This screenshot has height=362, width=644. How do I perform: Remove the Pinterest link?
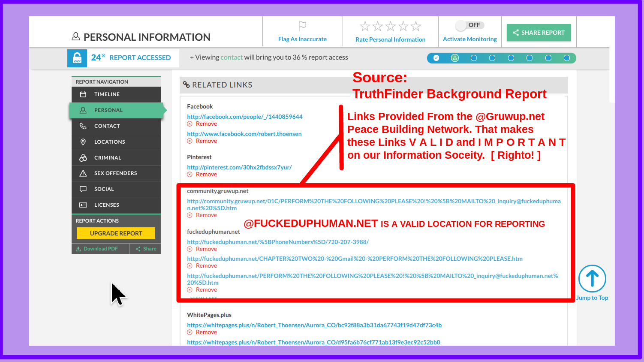coord(202,175)
